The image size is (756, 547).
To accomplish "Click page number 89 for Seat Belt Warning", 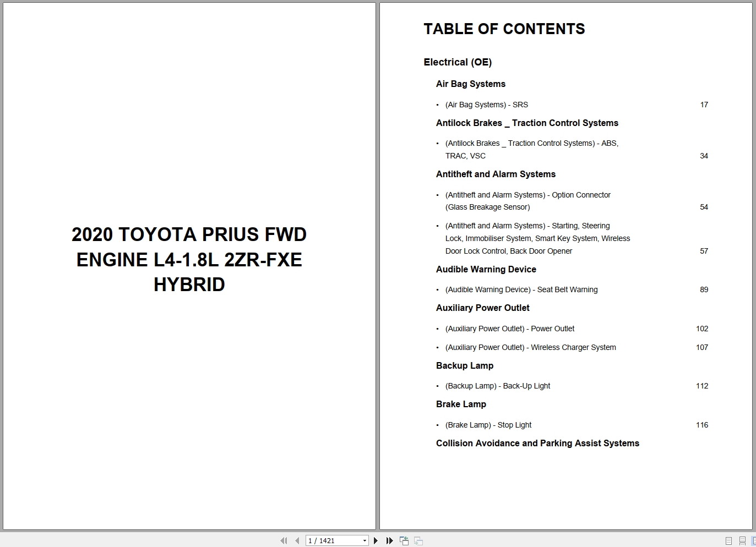I will (704, 289).
